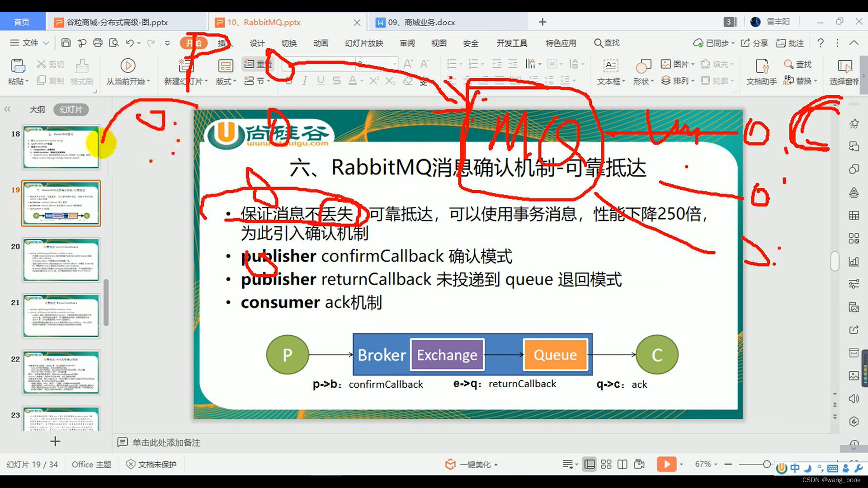Toggle italic text formatting
The image size is (868, 488).
(x=305, y=80)
